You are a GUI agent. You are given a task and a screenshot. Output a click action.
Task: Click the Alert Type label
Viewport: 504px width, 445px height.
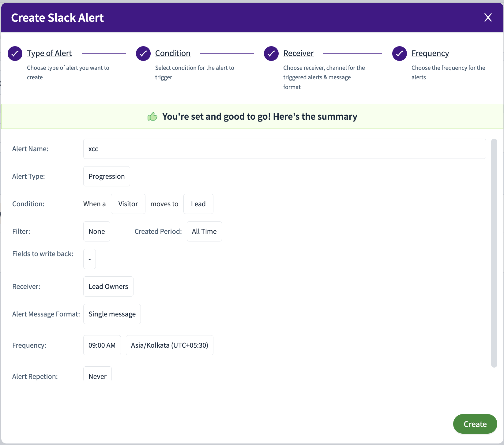coord(28,176)
